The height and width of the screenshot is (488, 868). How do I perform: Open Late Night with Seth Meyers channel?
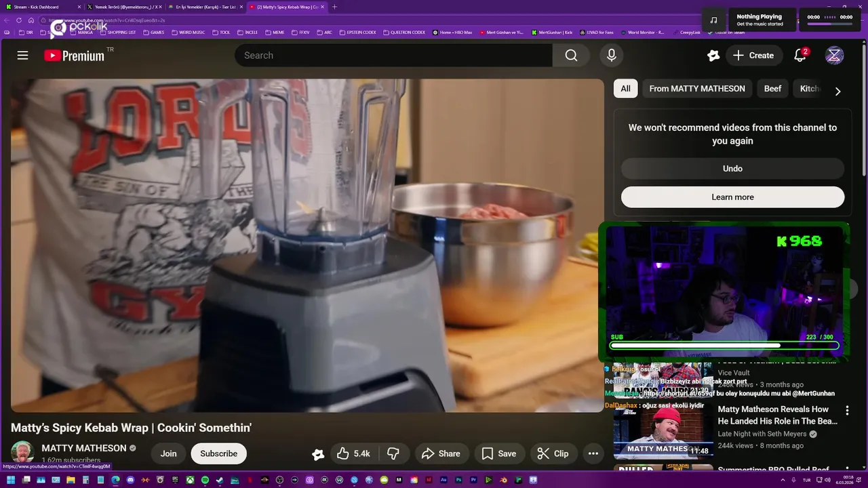(762, 434)
